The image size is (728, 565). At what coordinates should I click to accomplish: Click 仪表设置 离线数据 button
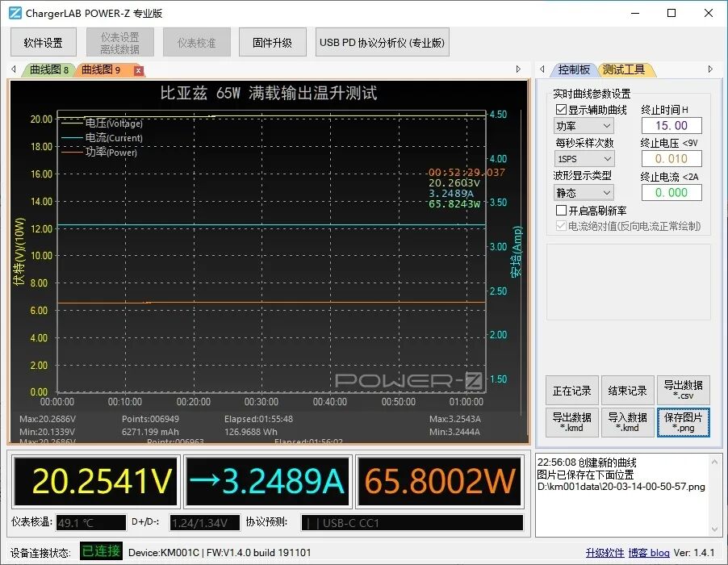(119, 43)
